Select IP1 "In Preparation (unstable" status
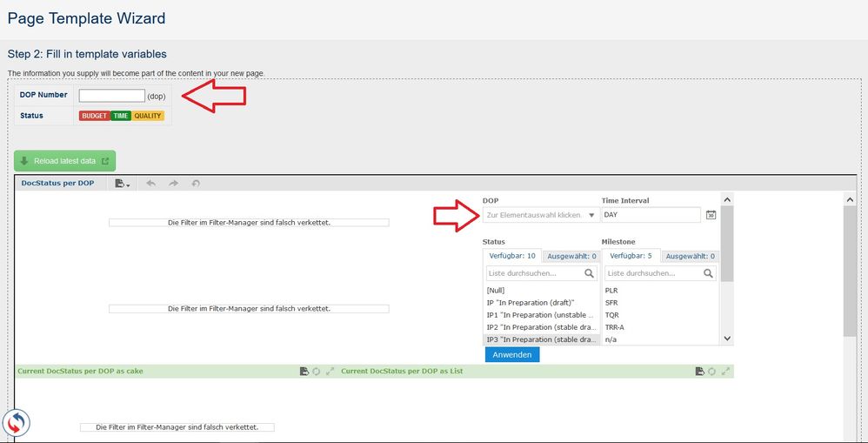The image size is (868, 443). tap(541, 315)
